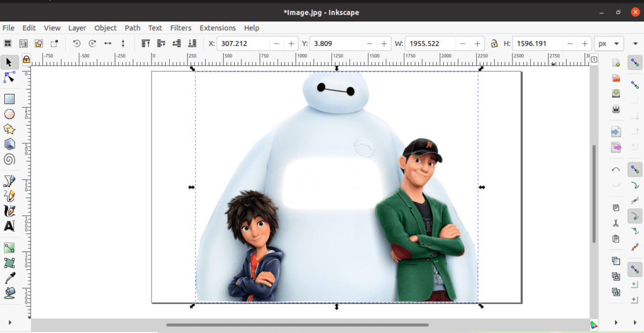The height and width of the screenshot is (333, 644).
Task: Click Select all objects icon
Action: [8, 43]
